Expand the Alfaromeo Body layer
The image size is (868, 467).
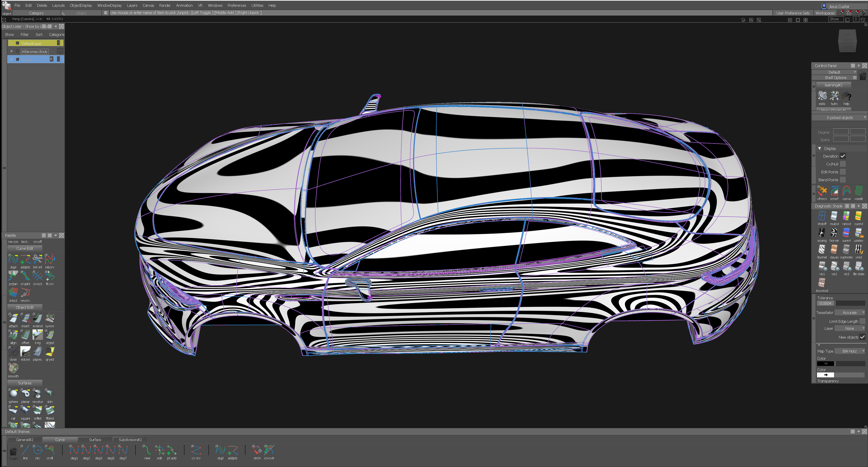[x=12, y=51]
